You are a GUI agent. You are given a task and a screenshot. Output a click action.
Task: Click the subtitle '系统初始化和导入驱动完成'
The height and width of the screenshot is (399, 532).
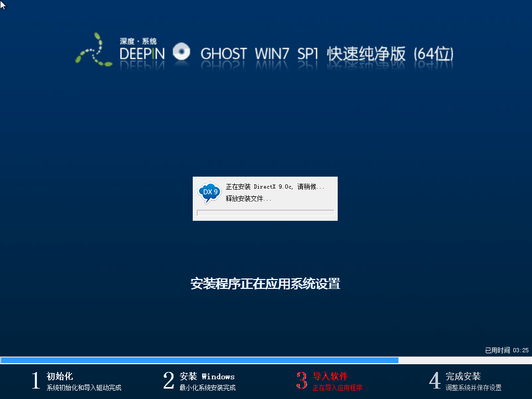(84, 388)
